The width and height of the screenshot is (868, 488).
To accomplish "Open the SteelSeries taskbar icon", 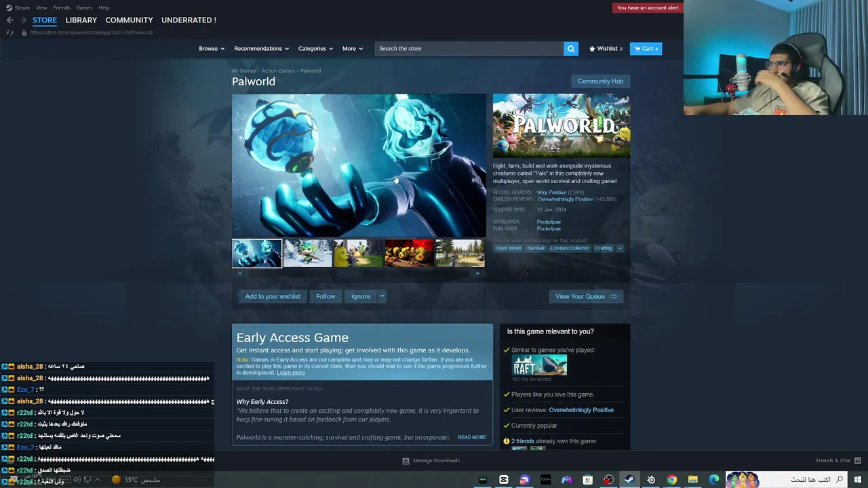I will pyautogui.click(x=651, y=480).
